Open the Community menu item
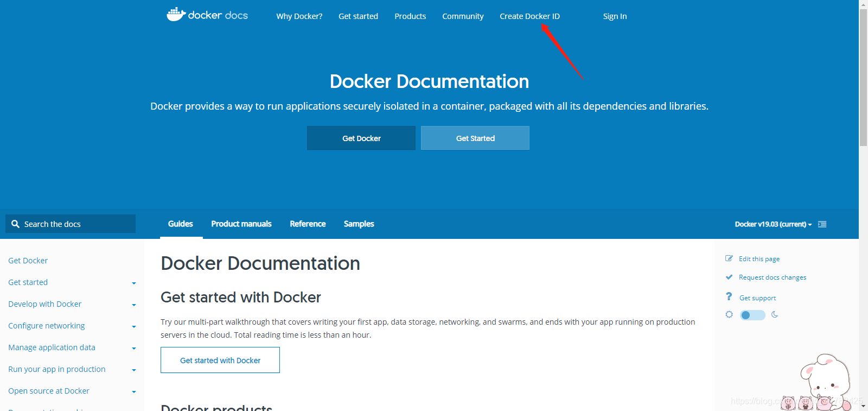The image size is (868, 411). coord(463,16)
